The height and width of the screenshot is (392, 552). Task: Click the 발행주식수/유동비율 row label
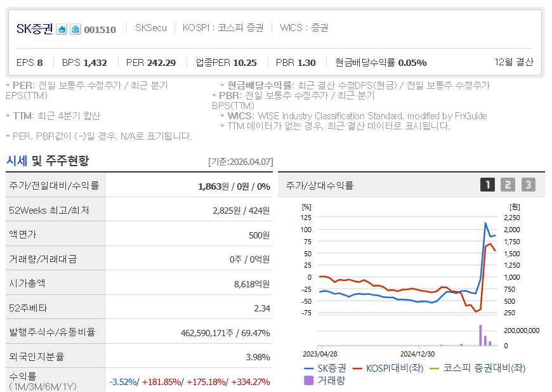53,332
